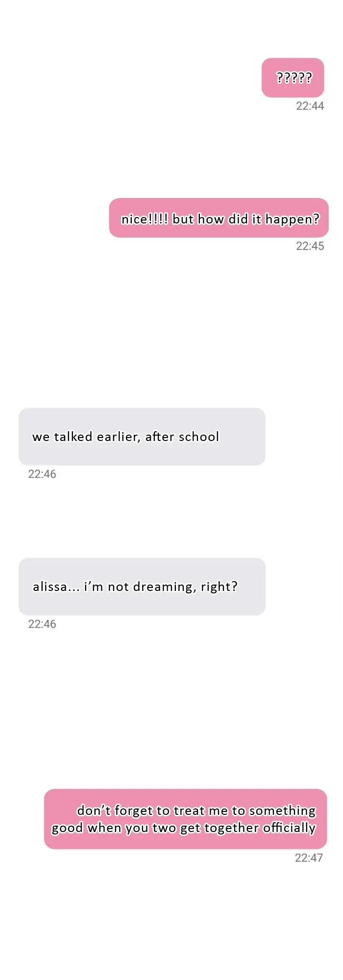Click 22:46 timestamp under 'we talked earlier' message
343x980 pixels.
[42, 474]
